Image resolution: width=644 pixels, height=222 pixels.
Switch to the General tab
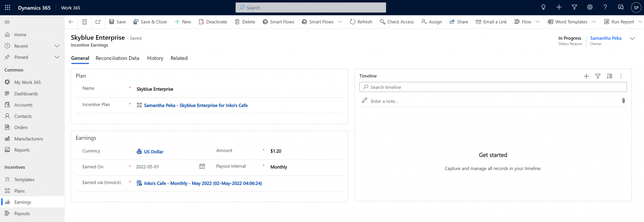80,58
